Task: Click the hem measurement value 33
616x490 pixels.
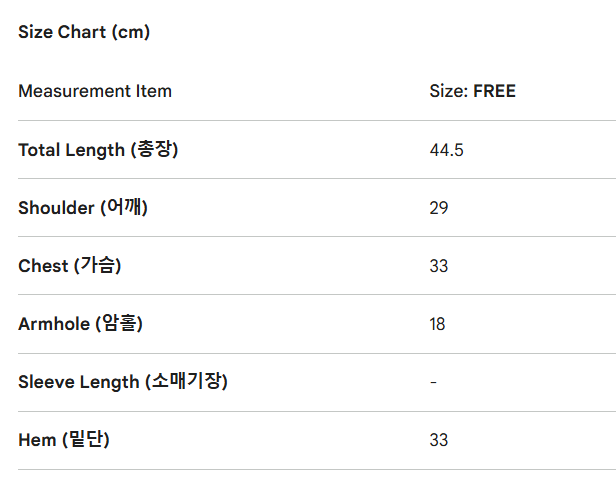Action: point(439,440)
